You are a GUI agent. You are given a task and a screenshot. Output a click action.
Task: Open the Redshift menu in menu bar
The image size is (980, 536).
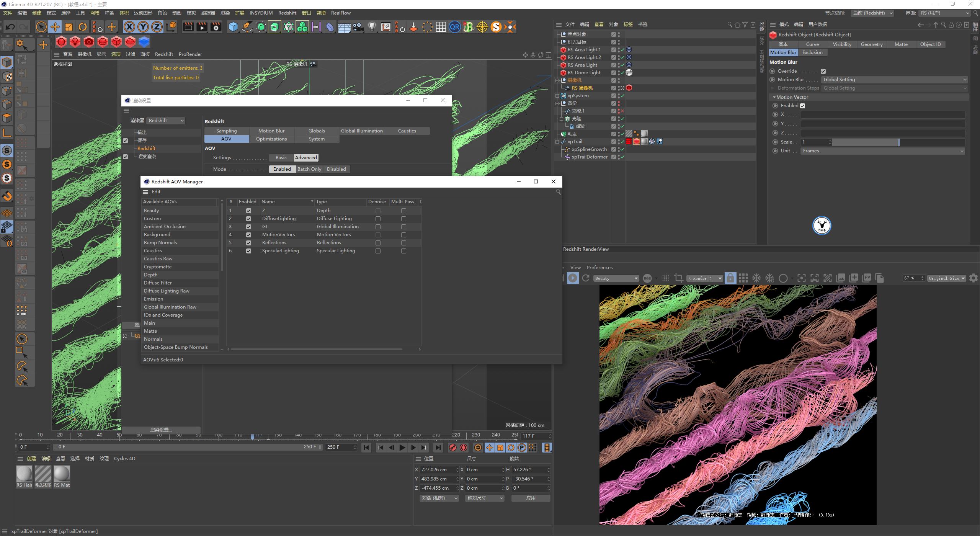click(287, 13)
